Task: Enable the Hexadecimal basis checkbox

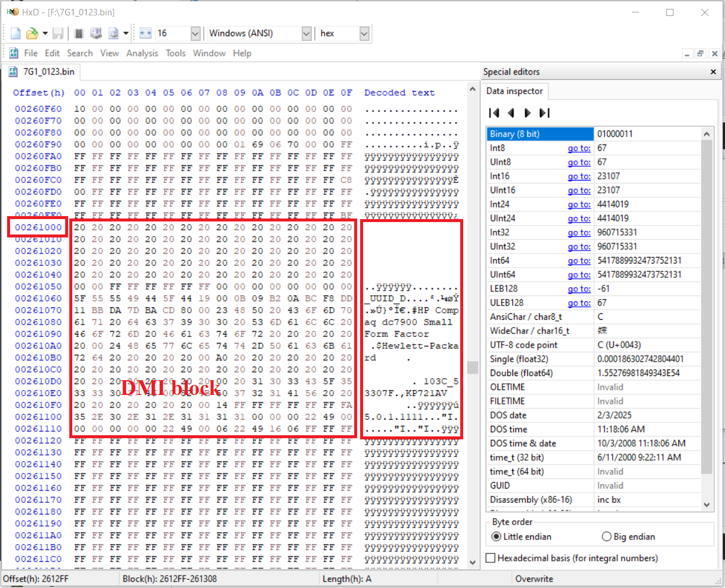Action: tap(490, 558)
